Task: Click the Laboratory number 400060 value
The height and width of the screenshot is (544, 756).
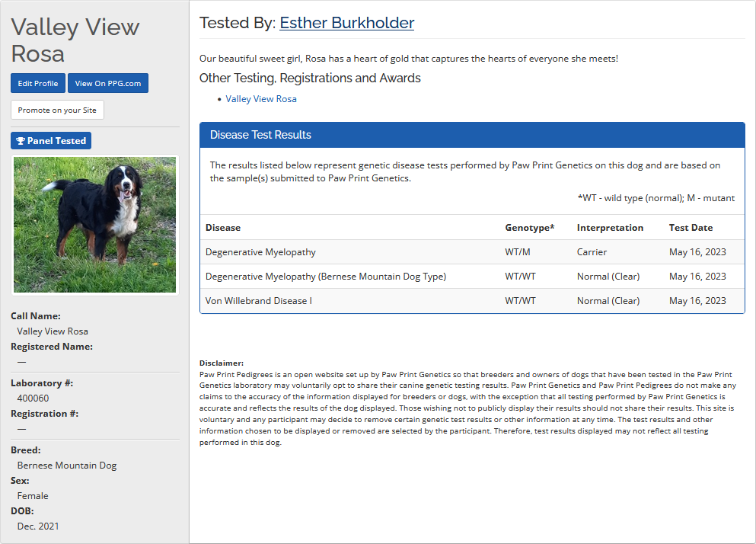Action: click(33, 398)
